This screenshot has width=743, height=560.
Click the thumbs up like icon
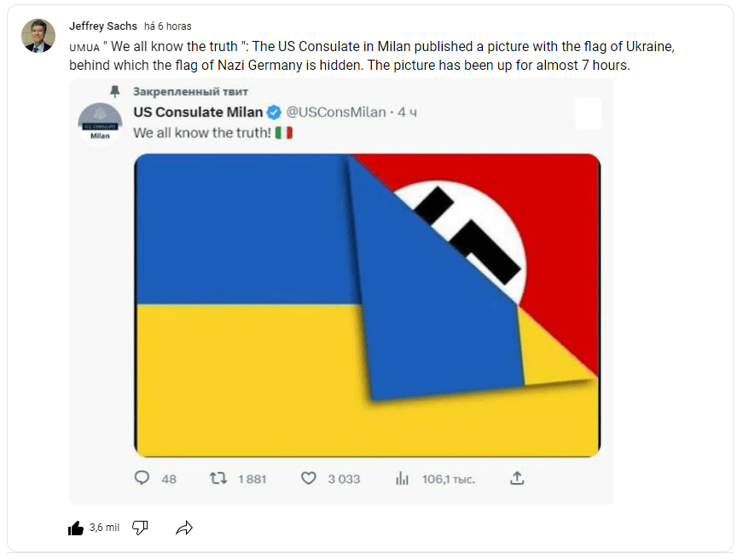click(76, 528)
